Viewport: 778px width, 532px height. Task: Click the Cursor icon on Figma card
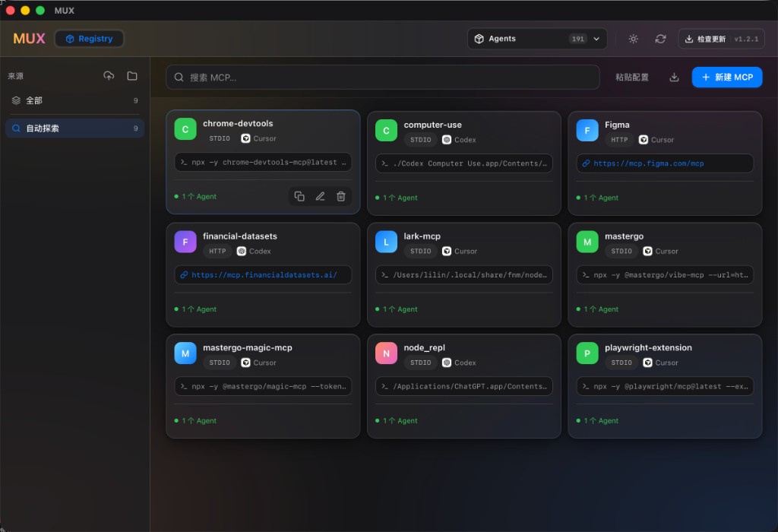tap(643, 140)
